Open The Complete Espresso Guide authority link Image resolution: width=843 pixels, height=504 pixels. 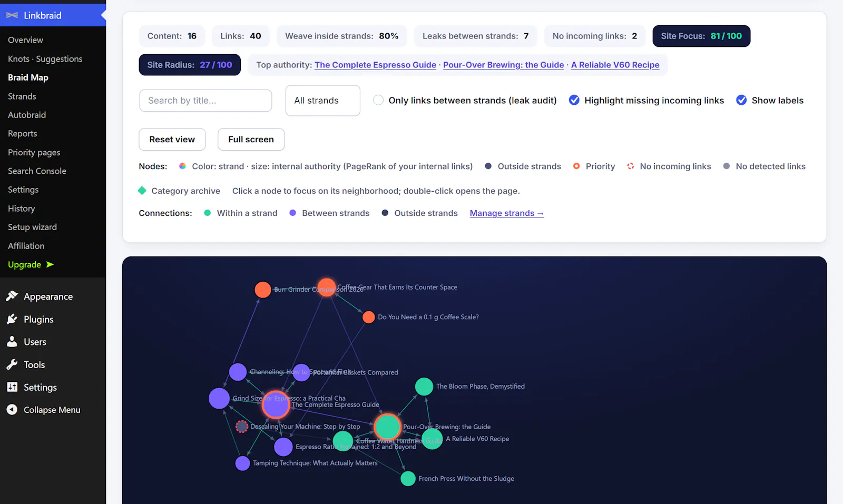[375, 65]
